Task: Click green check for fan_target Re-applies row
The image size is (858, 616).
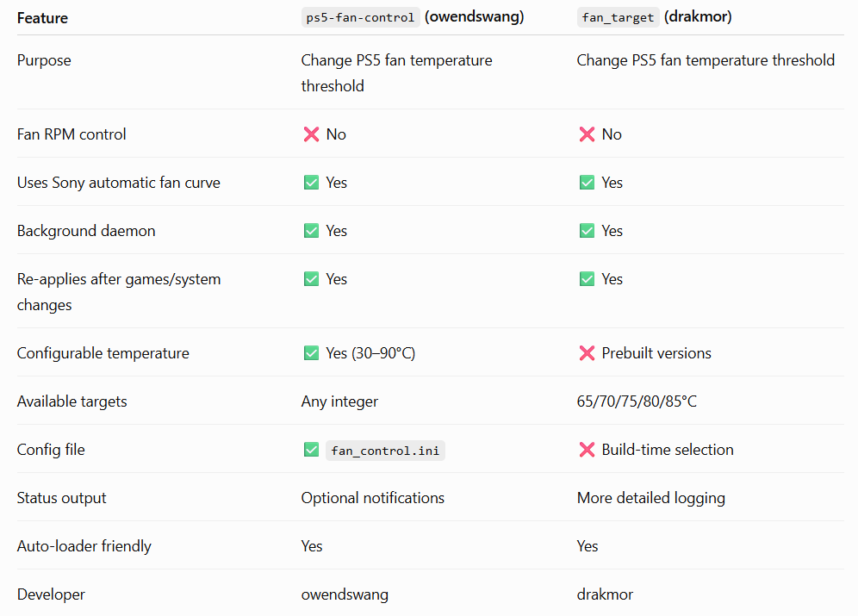Action: (588, 279)
